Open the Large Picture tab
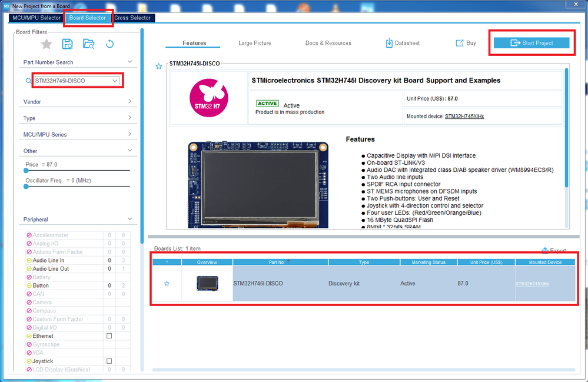Viewport: 588px width, 382px height. tap(255, 43)
